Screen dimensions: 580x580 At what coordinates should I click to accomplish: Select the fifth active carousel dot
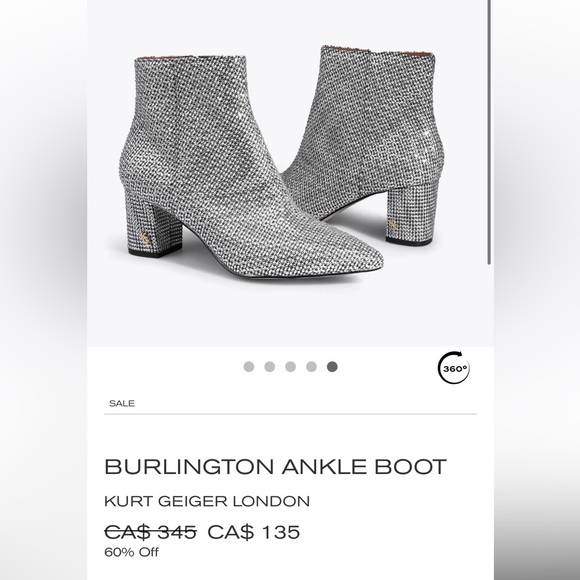coord(332,367)
